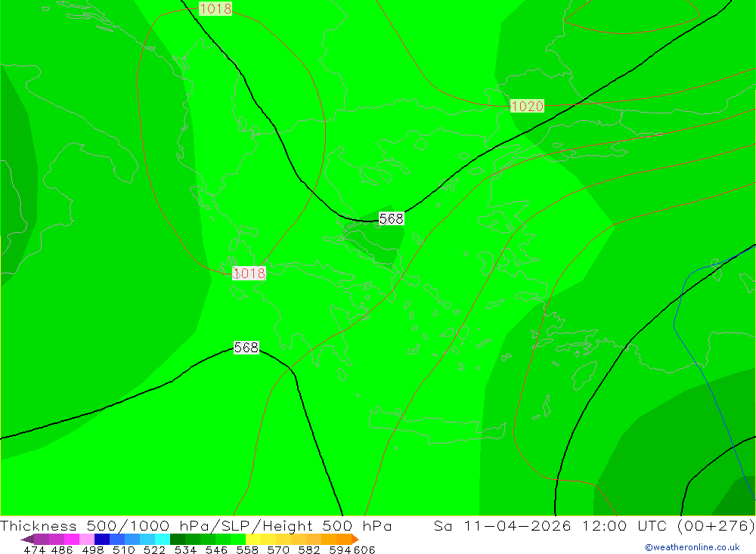This screenshot has height=554, width=756.
Task: Click the dark blue legend swatch
Action: coord(102,539)
